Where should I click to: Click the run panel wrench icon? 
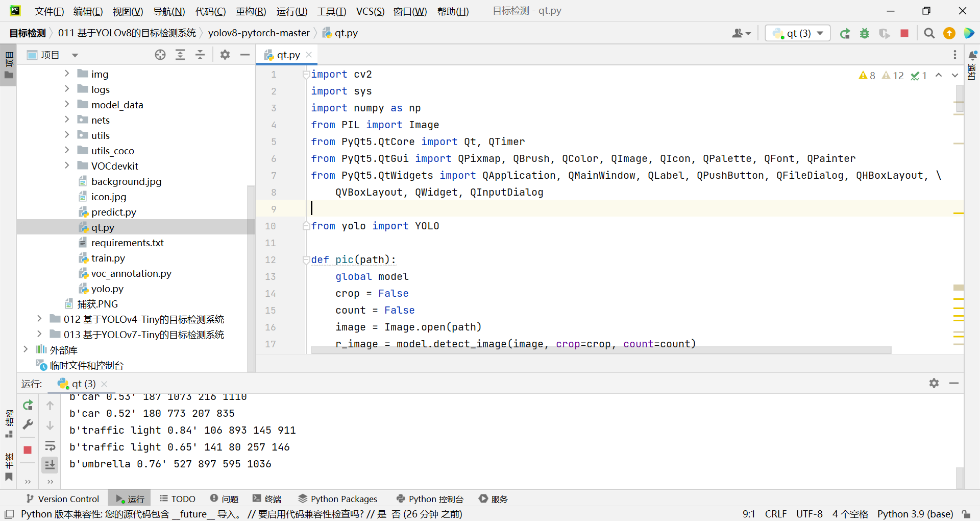tap(28, 424)
